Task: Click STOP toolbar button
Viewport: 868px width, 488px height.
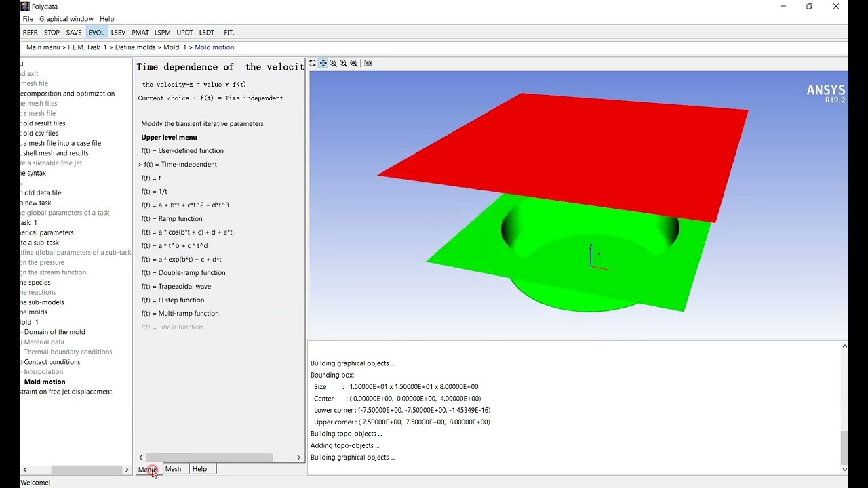Action: [x=52, y=33]
